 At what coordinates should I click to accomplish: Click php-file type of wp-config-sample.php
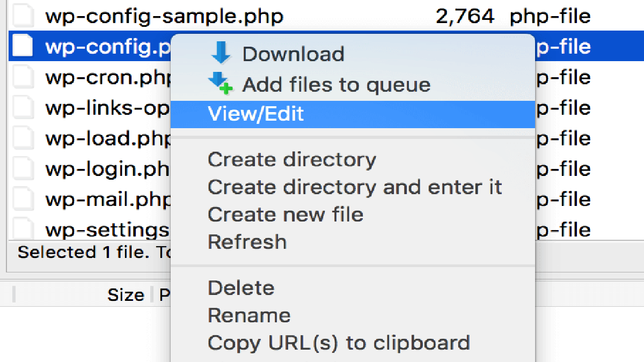pos(550,17)
